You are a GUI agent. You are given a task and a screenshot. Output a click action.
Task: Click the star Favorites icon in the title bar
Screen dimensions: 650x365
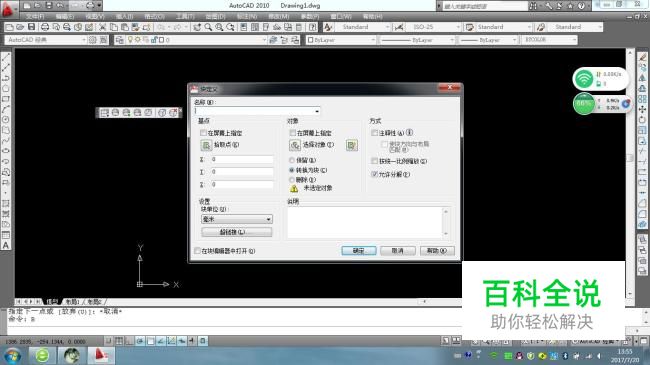(570, 6)
